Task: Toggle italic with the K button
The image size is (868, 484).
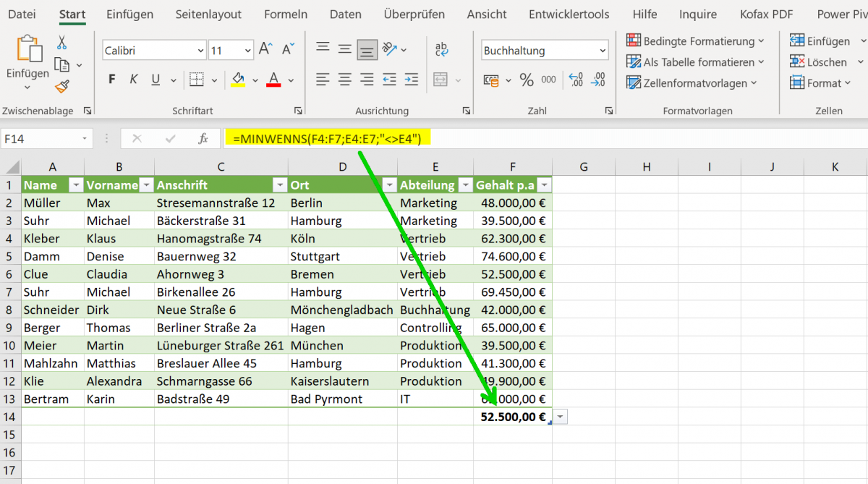Action: click(x=133, y=78)
